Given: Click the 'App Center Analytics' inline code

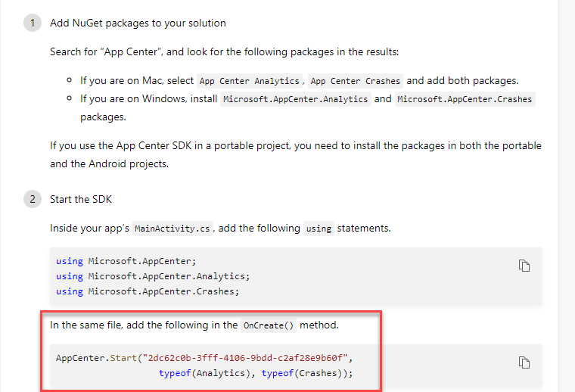Looking at the screenshot, I should (250, 81).
